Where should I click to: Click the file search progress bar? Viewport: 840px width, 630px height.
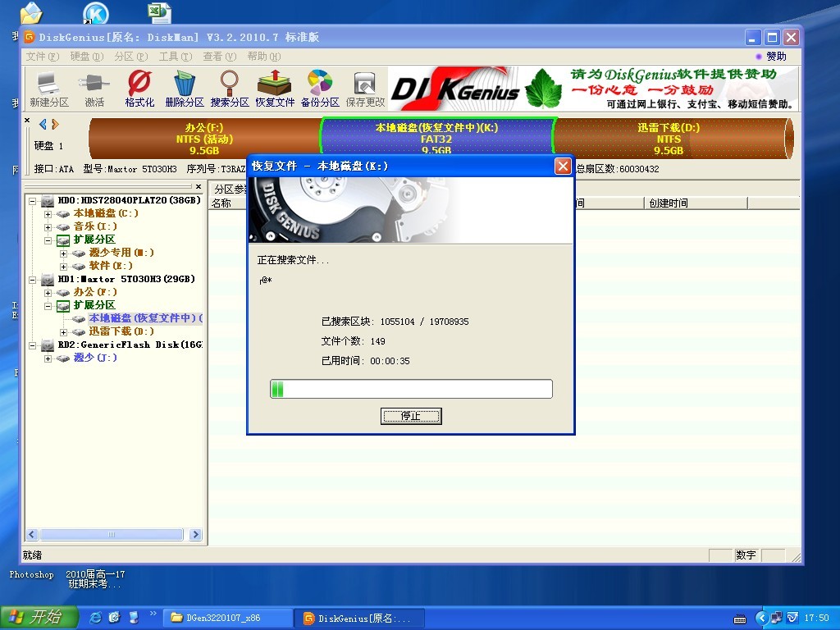click(x=411, y=389)
